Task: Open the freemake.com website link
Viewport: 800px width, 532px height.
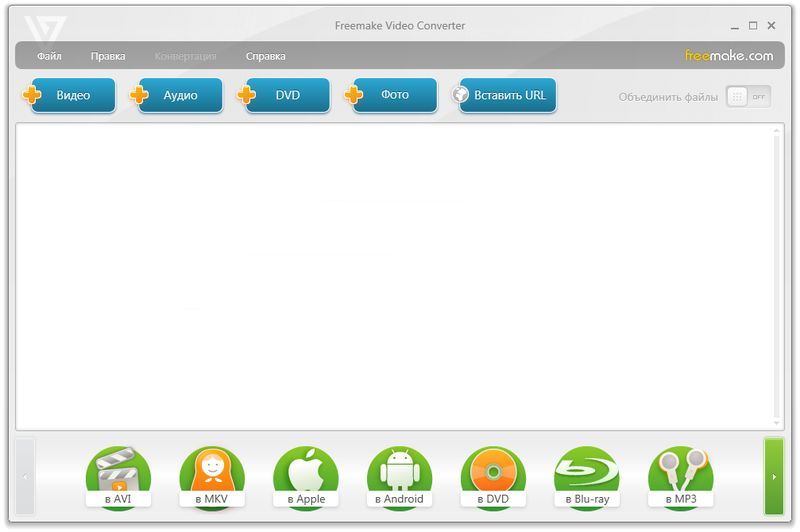Action: (729, 56)
